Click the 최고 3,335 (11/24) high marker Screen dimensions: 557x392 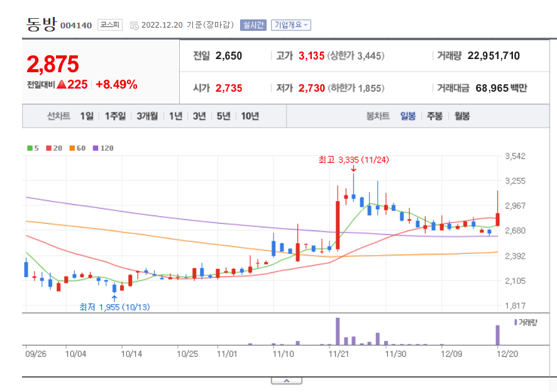(x=353, y=160)
